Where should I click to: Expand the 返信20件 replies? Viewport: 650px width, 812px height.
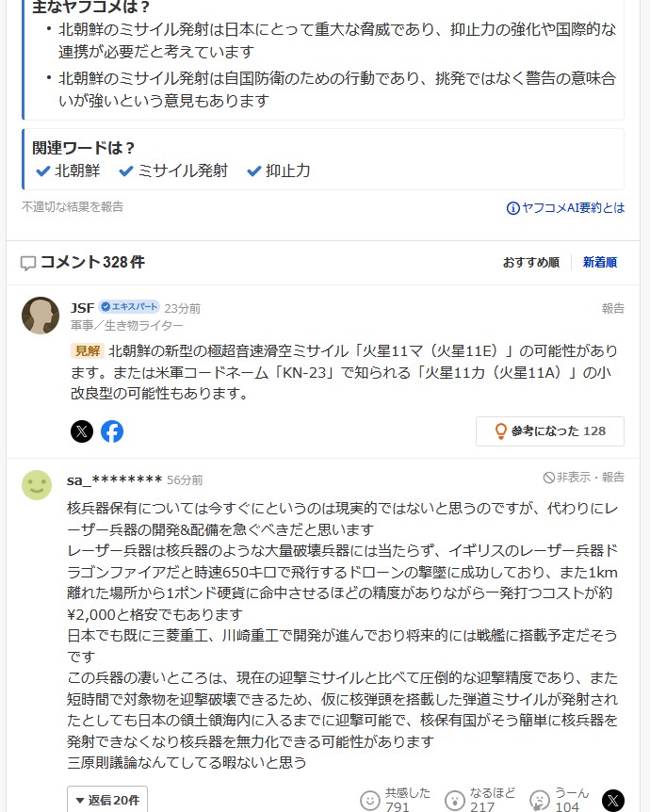(107, 800)
